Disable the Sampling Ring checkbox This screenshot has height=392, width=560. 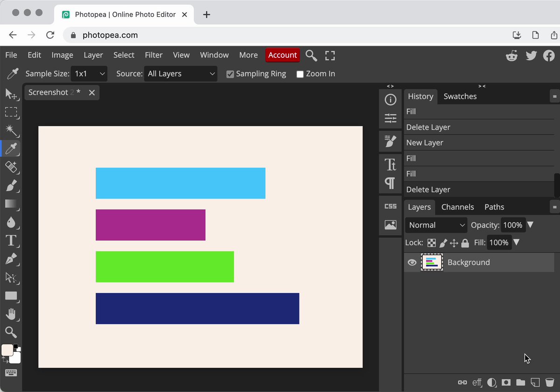click(x=230, y=74)
